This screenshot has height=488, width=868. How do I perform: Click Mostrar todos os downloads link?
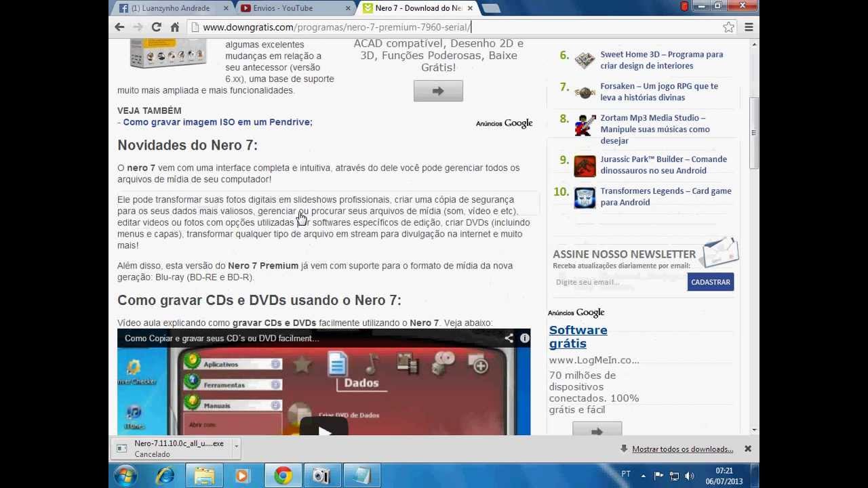coord(682,449)
